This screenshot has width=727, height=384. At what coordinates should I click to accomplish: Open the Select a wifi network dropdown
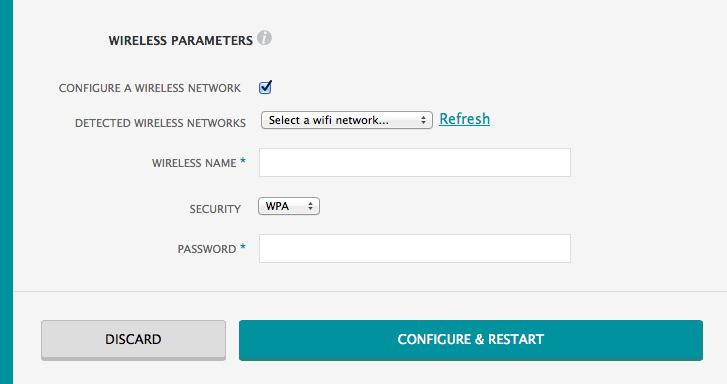click(347, 120)
